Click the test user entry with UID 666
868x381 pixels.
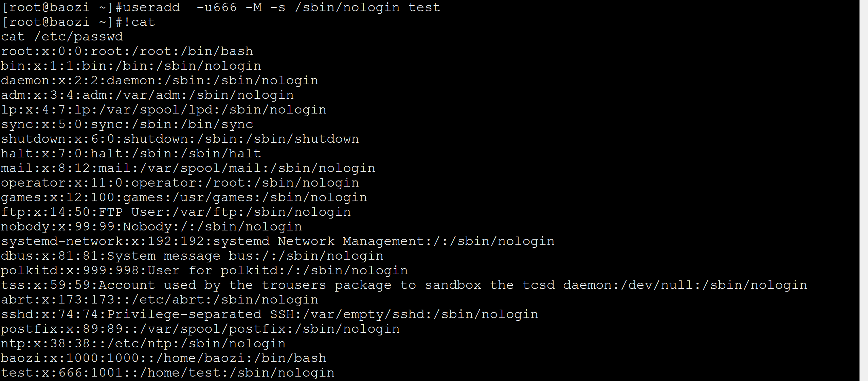[x=167, y=373]
